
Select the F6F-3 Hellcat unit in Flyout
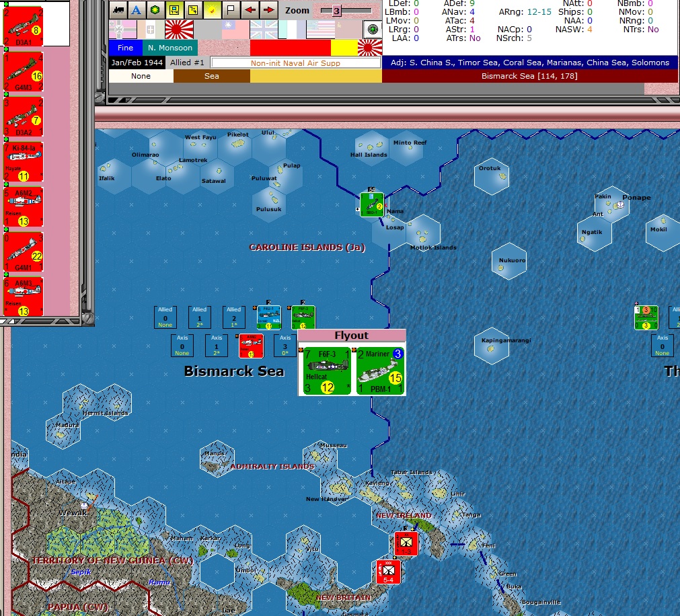[327, 371]
